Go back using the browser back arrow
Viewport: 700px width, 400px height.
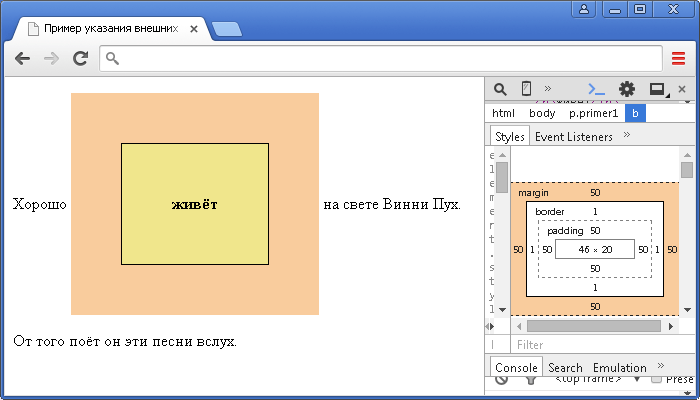pos(22,58)
